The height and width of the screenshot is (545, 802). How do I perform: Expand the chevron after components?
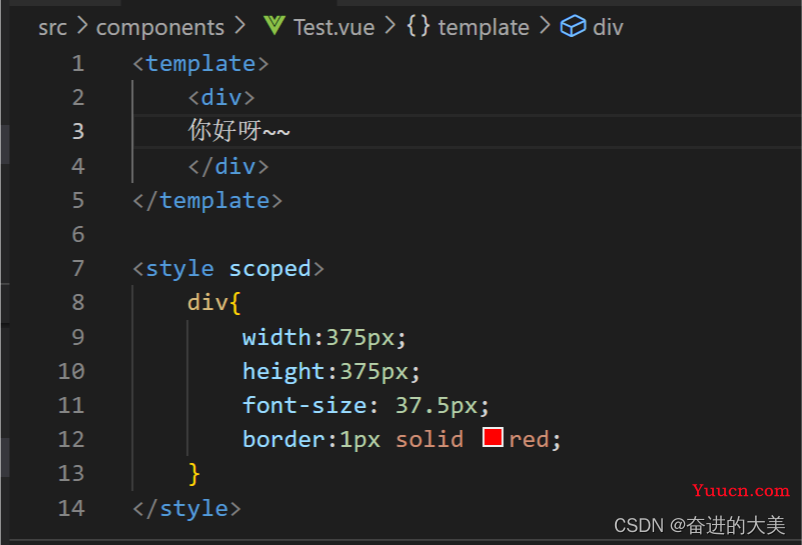tap(240, 26)
